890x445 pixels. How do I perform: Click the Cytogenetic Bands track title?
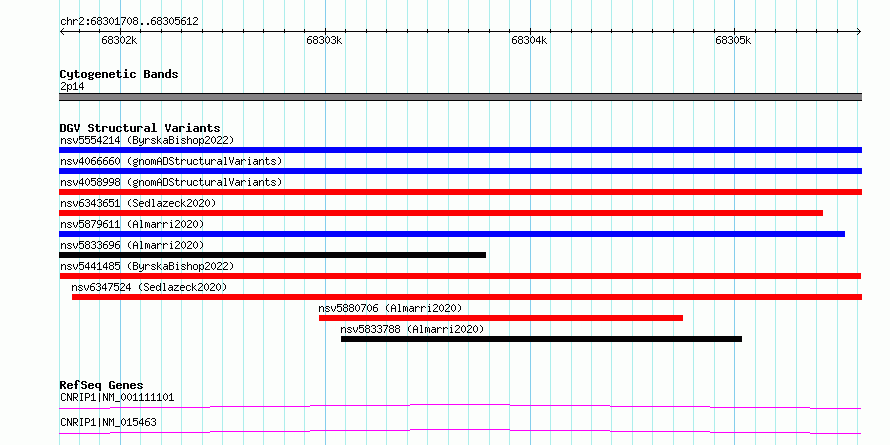pos(119,74)
